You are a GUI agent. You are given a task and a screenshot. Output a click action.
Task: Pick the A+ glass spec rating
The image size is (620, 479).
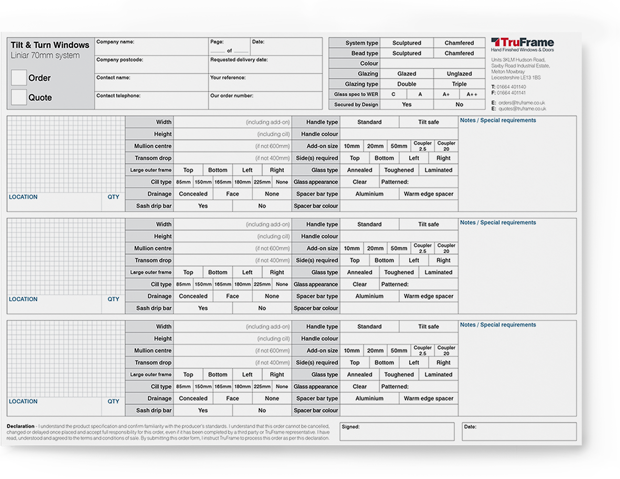point(446,94)
